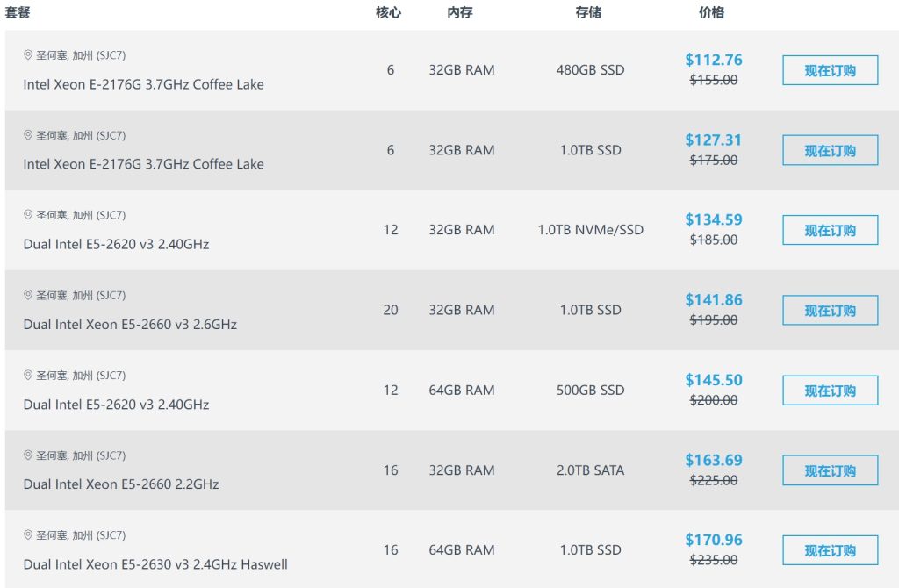Screen dimensions: 899x588
Task: Click location pin icon in $127.31 row
Action: point(27,135)
